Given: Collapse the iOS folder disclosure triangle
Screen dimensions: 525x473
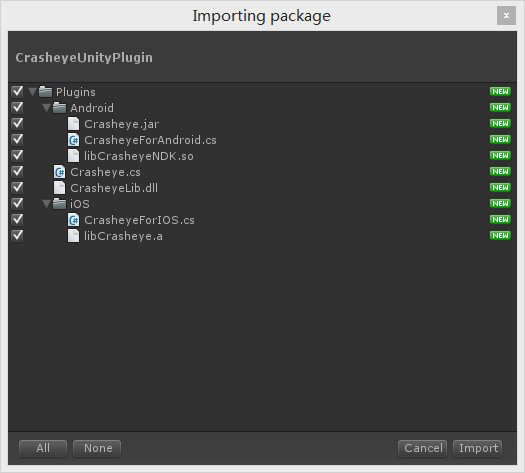Looking at the screenshot, I should click(x=47, y=204).
